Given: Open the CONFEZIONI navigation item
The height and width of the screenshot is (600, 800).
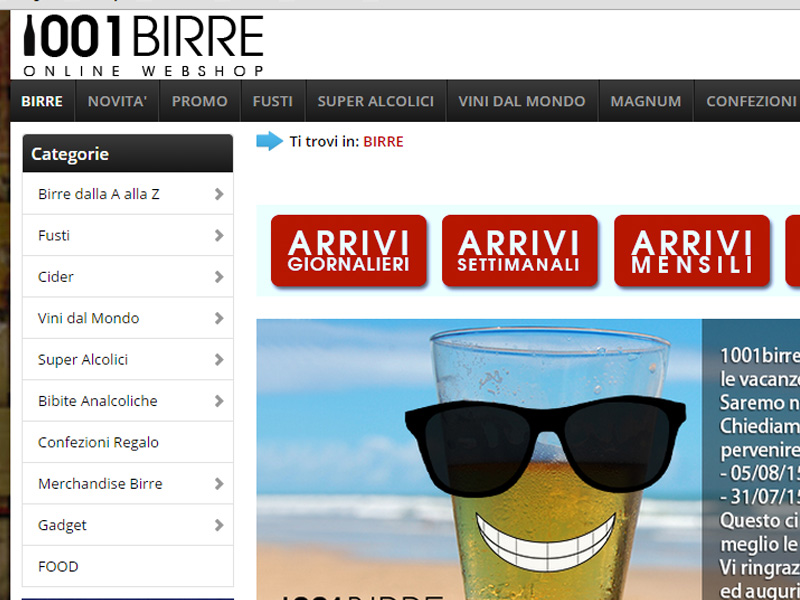Looking at the screenshot, I should point(747,101).
